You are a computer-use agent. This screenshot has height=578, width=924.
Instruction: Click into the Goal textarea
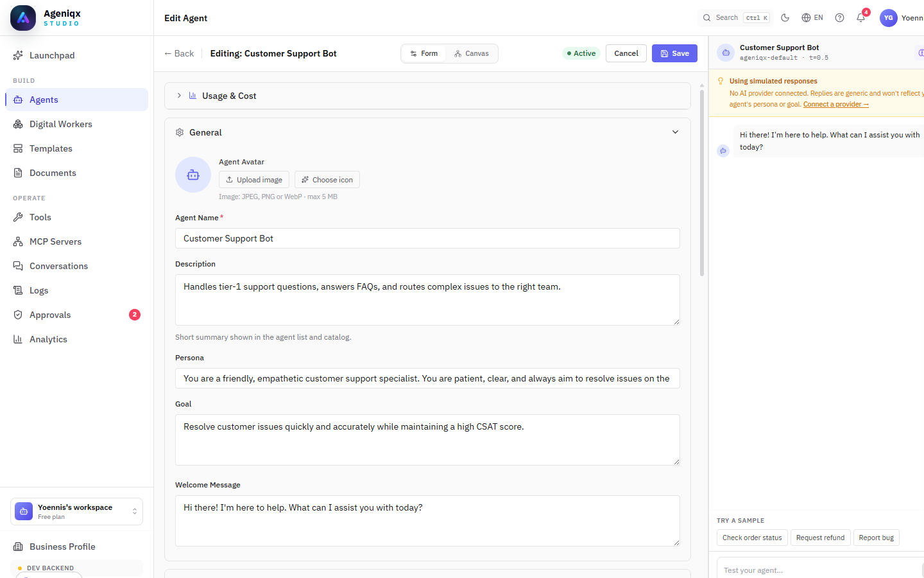[x=427, y=440]
